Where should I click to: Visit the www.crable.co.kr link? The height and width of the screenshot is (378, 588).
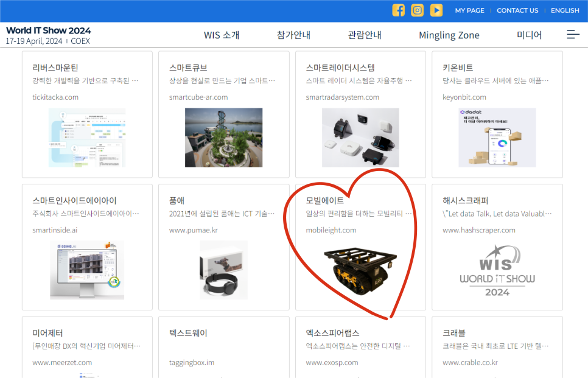point(471,363)
